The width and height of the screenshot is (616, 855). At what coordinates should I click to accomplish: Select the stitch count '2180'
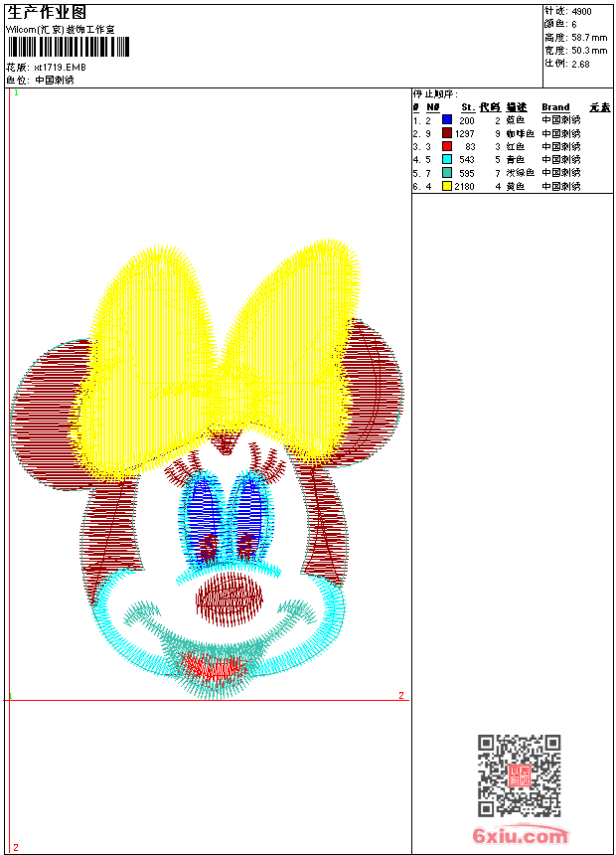click(464, 187)
